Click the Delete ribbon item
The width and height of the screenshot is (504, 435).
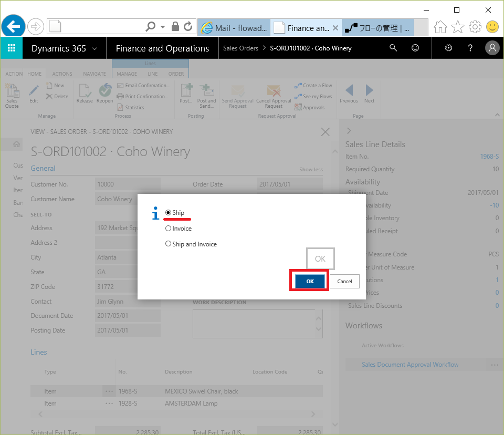click(57, 97)
